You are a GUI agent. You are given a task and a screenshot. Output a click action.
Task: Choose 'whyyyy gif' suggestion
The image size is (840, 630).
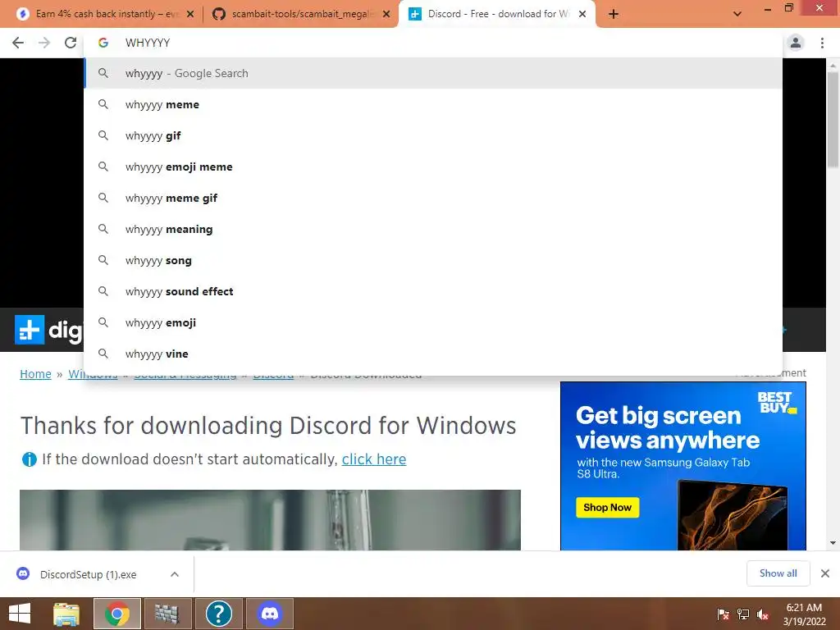[x=433, y=135]
